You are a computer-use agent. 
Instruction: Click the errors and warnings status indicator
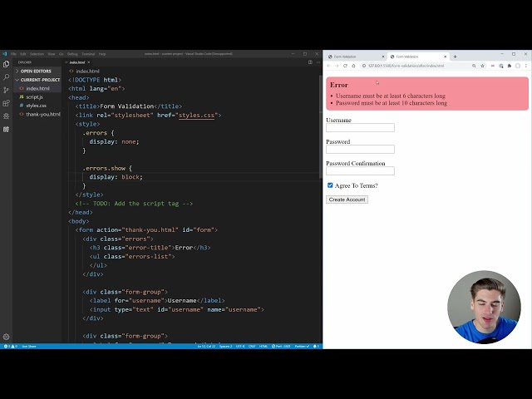[x=11, y=347]
